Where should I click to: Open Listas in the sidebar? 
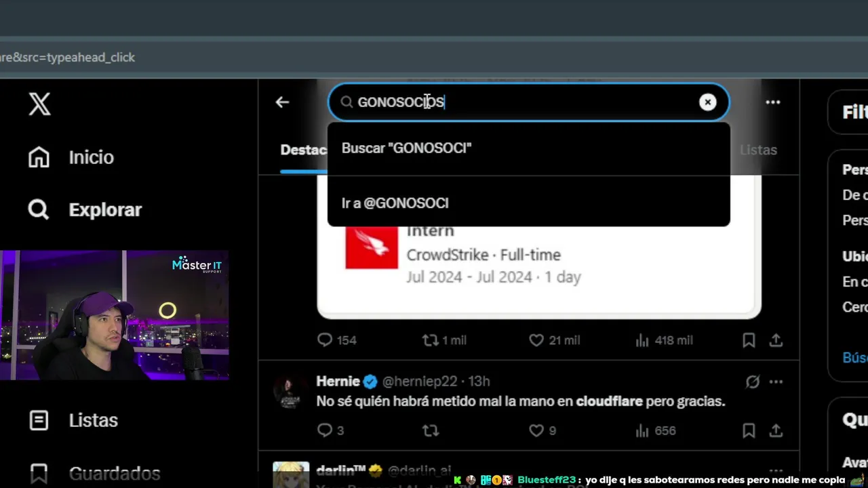tap(94, 420)
